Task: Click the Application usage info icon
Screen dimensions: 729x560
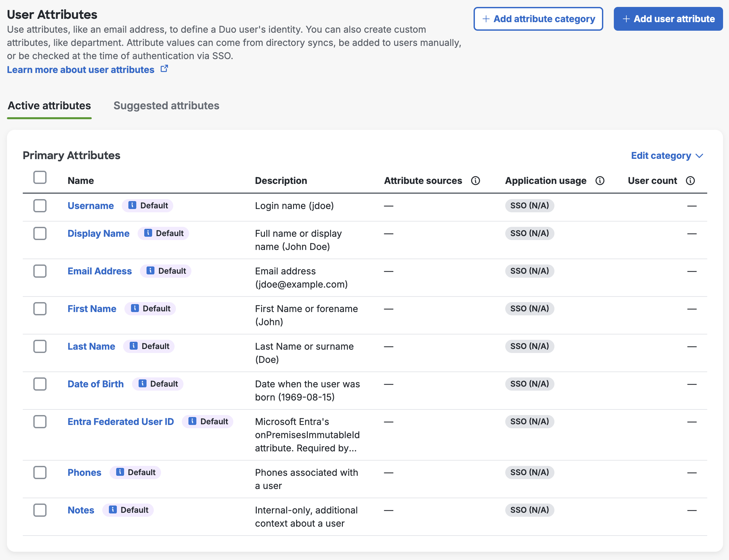Action: (600, 181)
